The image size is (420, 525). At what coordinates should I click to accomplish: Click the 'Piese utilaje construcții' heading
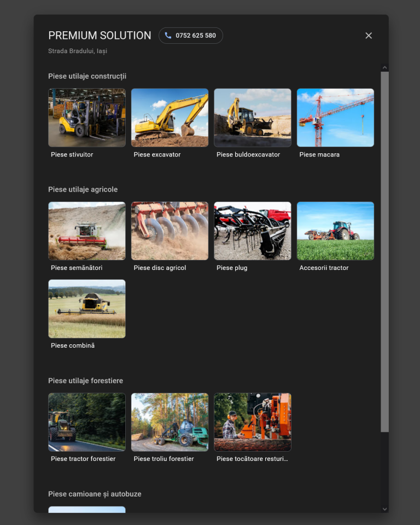tap(87, 76)
